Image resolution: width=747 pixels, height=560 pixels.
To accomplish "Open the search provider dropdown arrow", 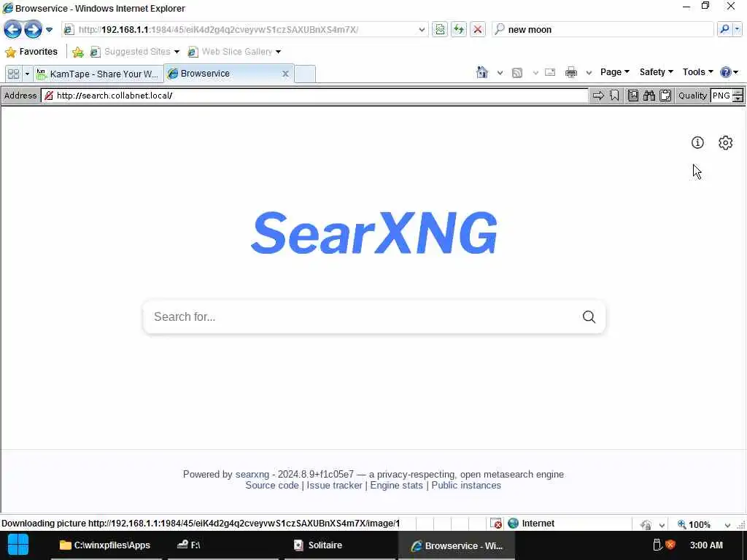I will pos(737,29).
